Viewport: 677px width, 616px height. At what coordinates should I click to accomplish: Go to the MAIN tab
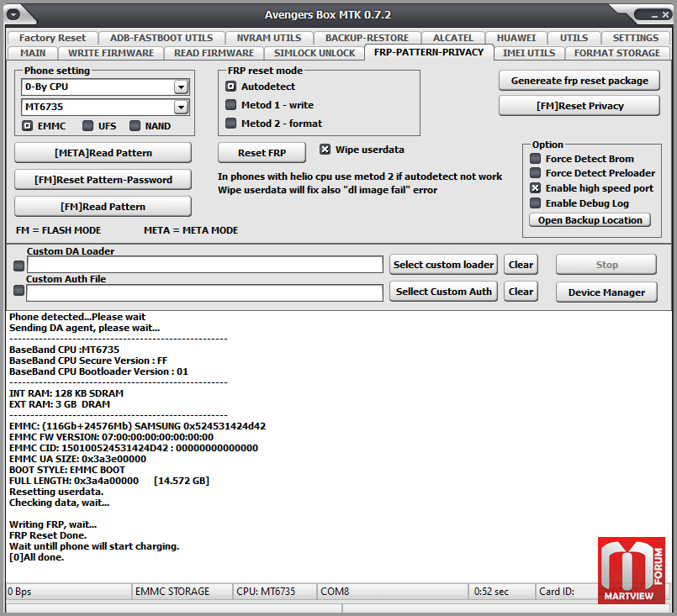(x=33, y=53)
